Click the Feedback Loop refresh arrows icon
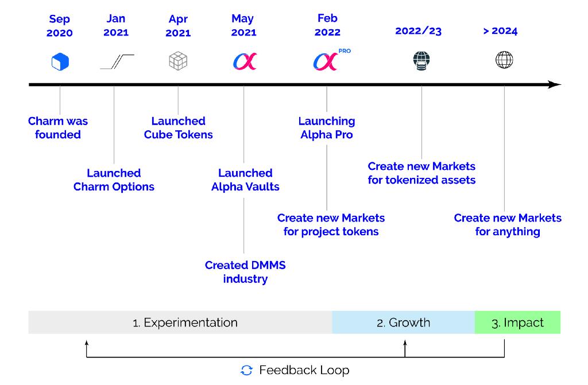 [x=246, y=370]
